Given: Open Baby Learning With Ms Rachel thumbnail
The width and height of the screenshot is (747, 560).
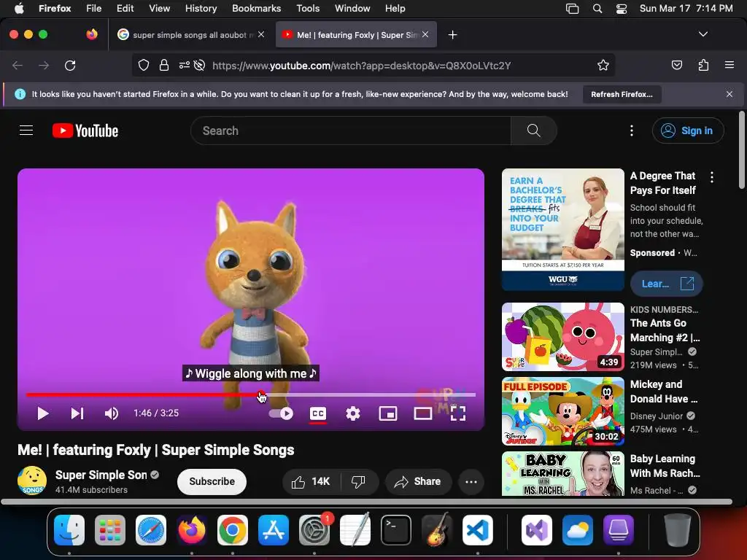Looking at the screenshot, I should [x=562, y=474].
